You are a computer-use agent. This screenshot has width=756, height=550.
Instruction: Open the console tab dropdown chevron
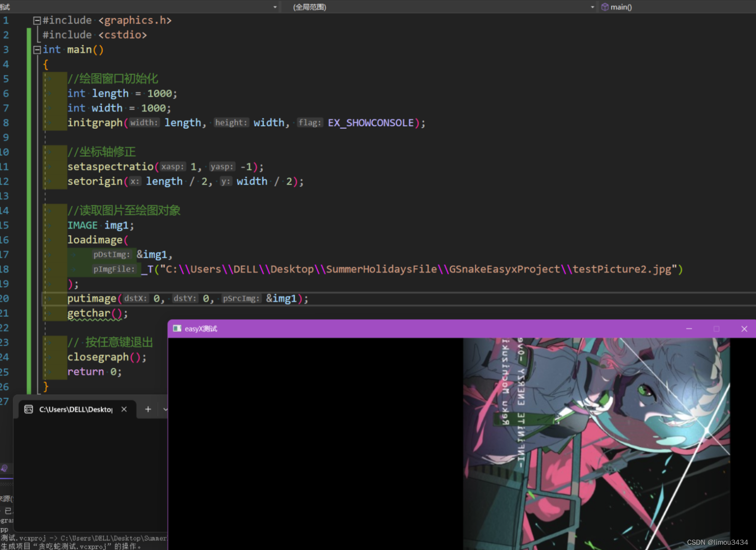click(165, 409)
